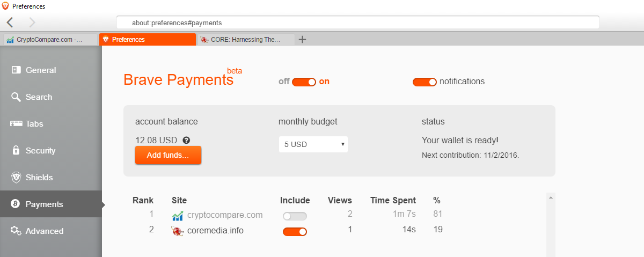This screenshot has height=257, width=644.
Task: Click the address bar URL field
Action: pyautogui.click(x=357, y=23)
